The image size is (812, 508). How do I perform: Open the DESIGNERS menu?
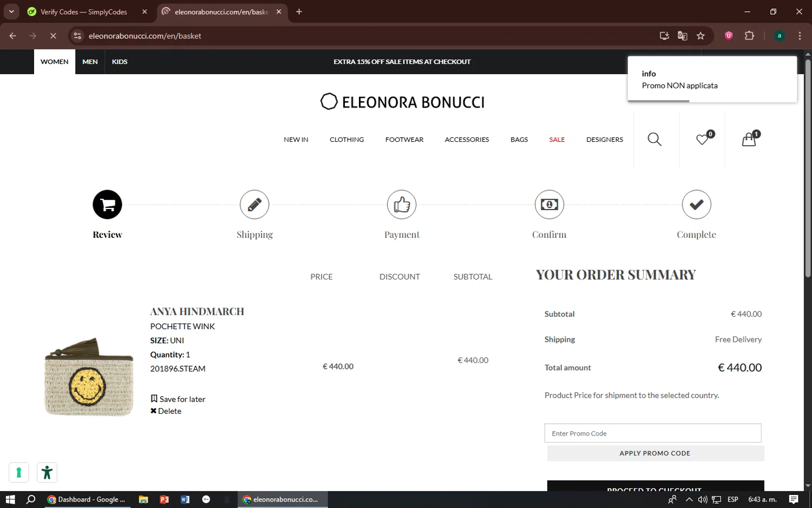click(x=605, y=140)
